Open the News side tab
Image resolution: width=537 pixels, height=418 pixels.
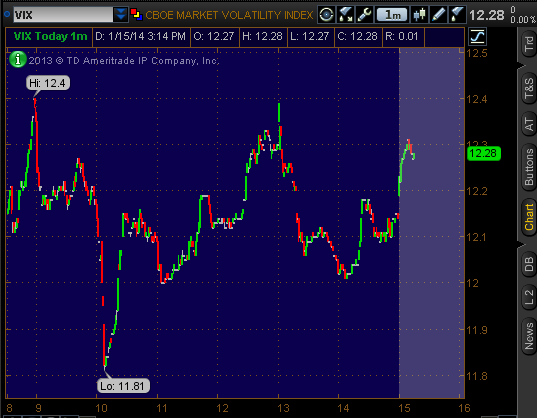(528, 336)
